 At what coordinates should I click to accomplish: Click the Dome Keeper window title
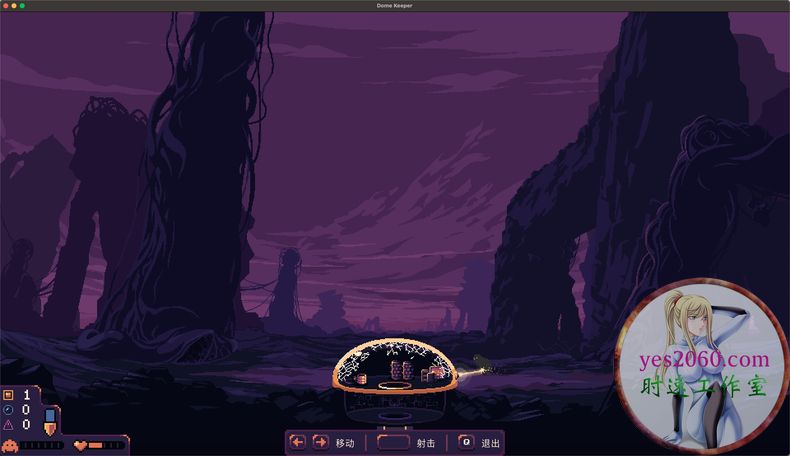[x=394, y=6]
